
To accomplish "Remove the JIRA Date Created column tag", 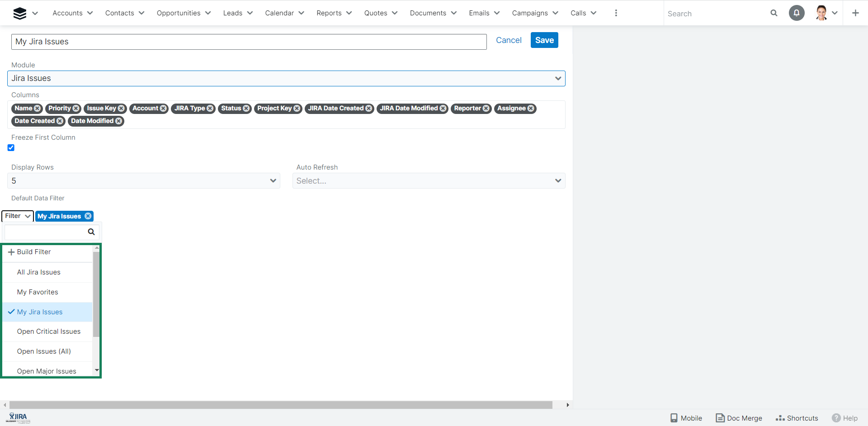I will tap(369, 109).
